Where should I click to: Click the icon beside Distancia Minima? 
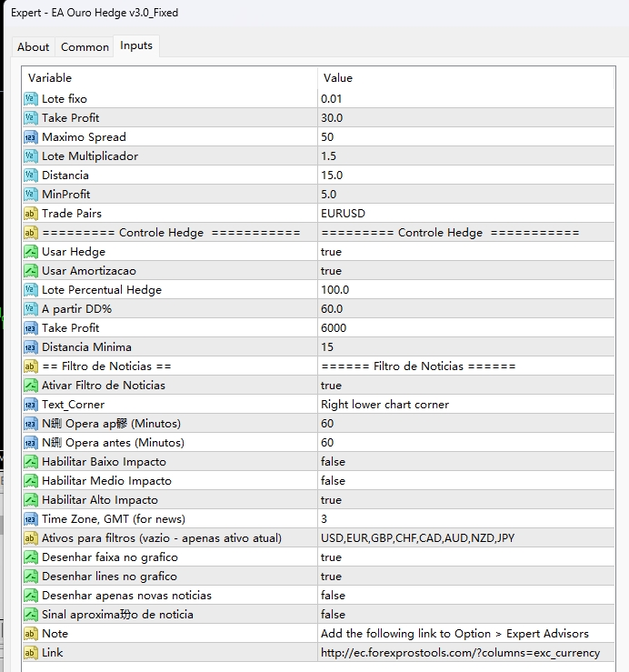pyautogui.click(x=30, y=346)
